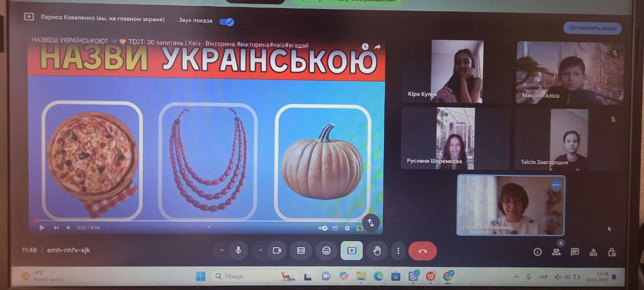Open the Chat app on taskbar

pos(326,276)
